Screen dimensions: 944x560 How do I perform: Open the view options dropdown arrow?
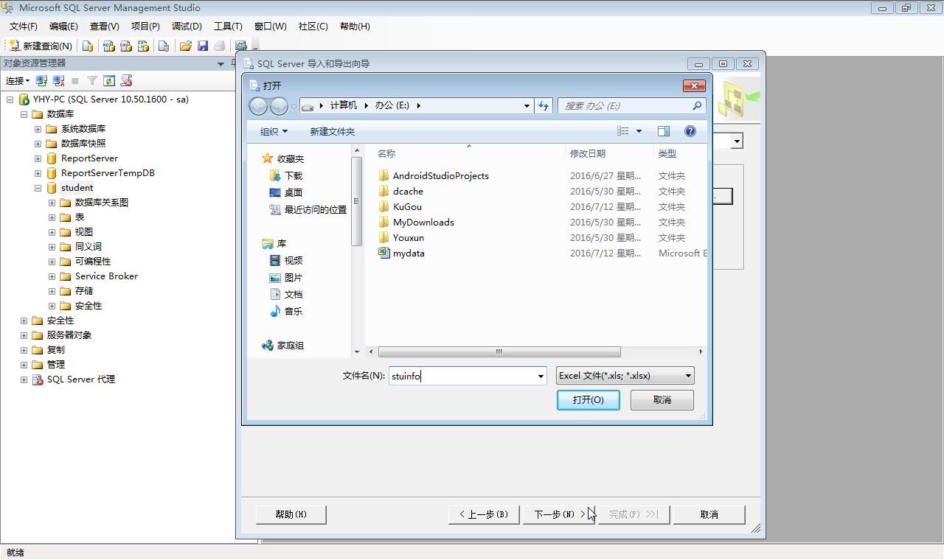639,131
